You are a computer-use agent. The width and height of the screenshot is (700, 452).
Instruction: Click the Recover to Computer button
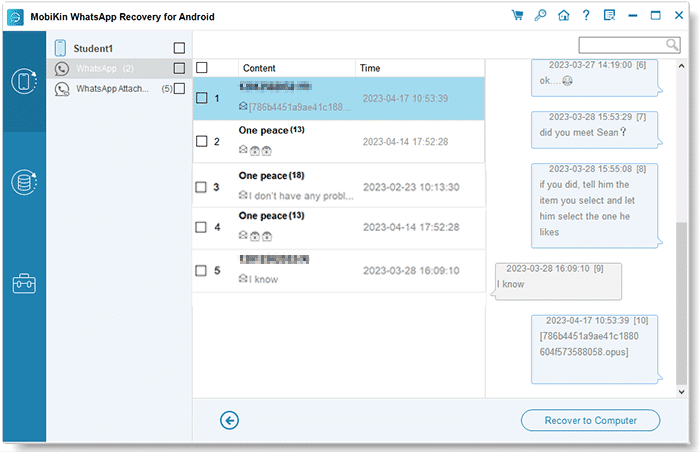pyautogui.click(x=590, y=420)
